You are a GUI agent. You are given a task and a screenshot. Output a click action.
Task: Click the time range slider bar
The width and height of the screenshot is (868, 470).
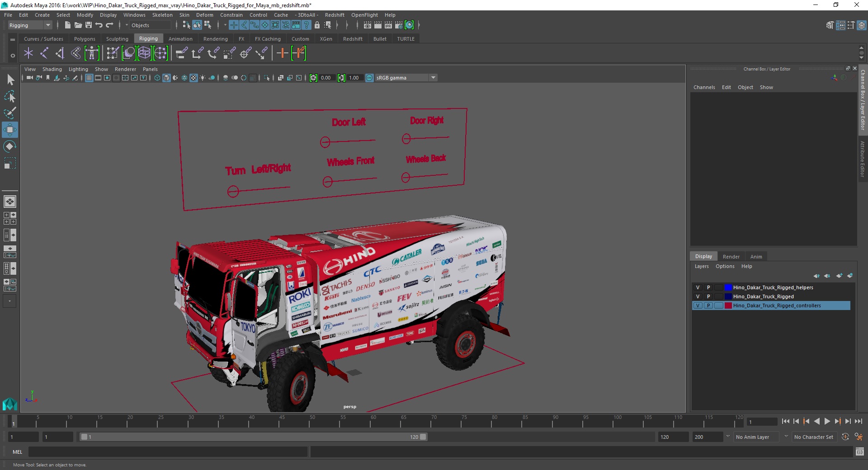click(253, 437)
